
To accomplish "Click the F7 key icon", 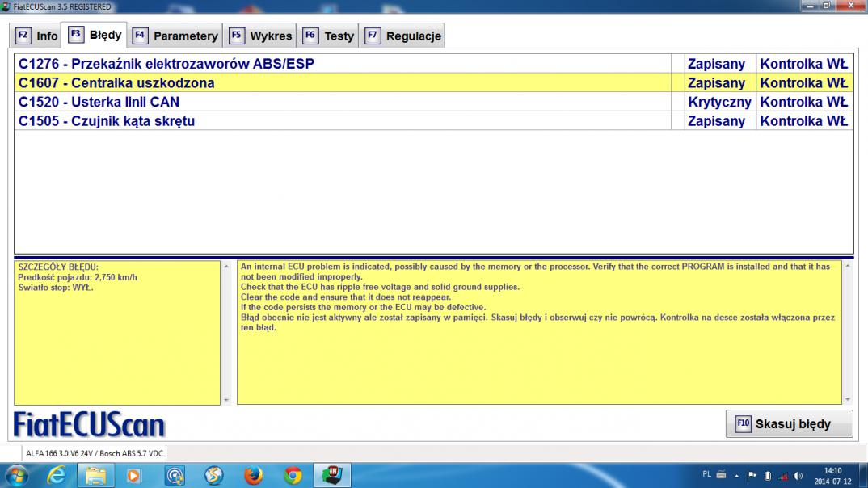I will [x=373, y=36].
